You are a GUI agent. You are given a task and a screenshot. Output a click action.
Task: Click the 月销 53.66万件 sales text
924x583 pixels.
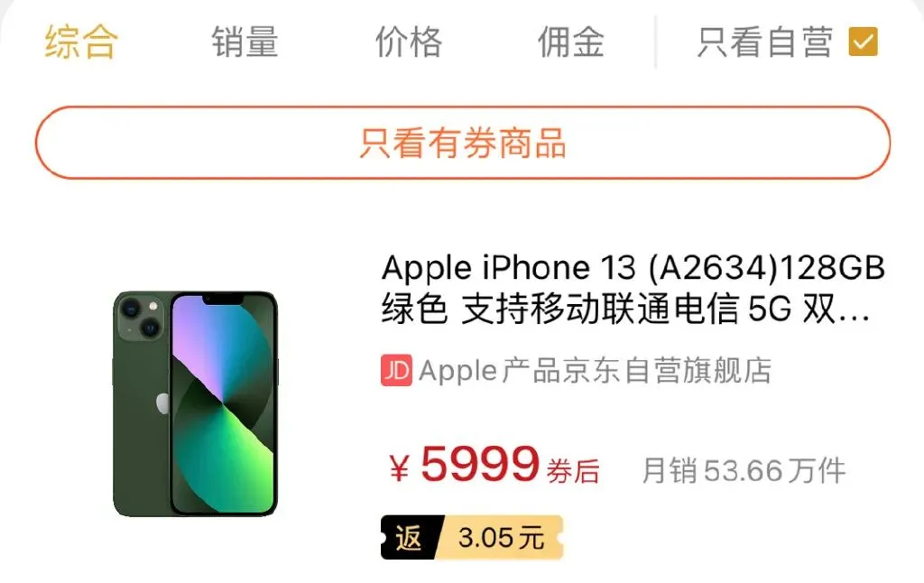coord(744,470)
